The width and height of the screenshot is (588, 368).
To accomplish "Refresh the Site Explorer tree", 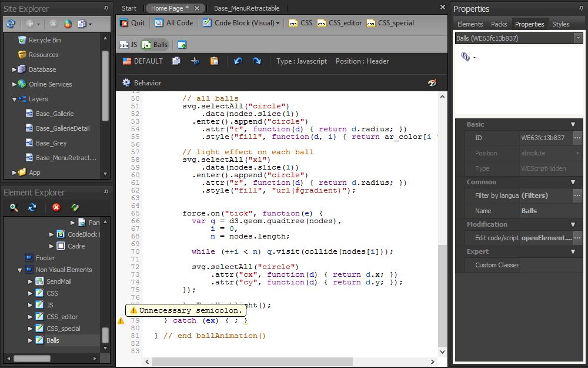I will point(11,23).
